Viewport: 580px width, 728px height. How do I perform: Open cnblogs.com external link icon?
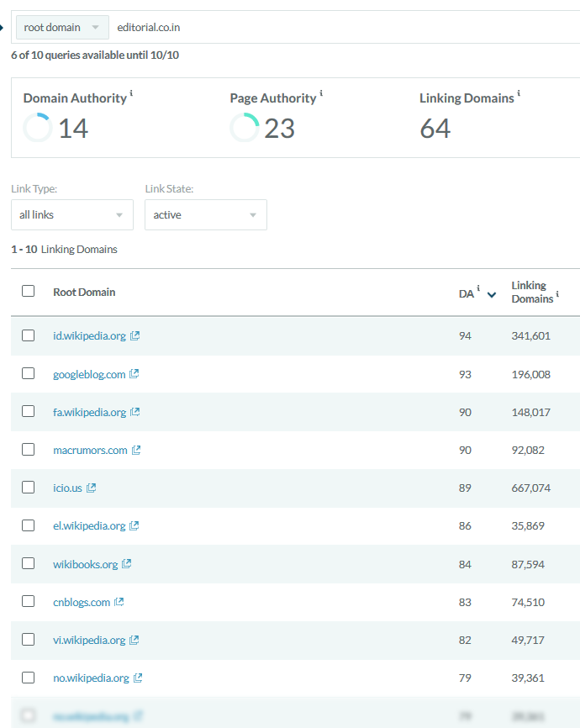(x=119, y=602)
